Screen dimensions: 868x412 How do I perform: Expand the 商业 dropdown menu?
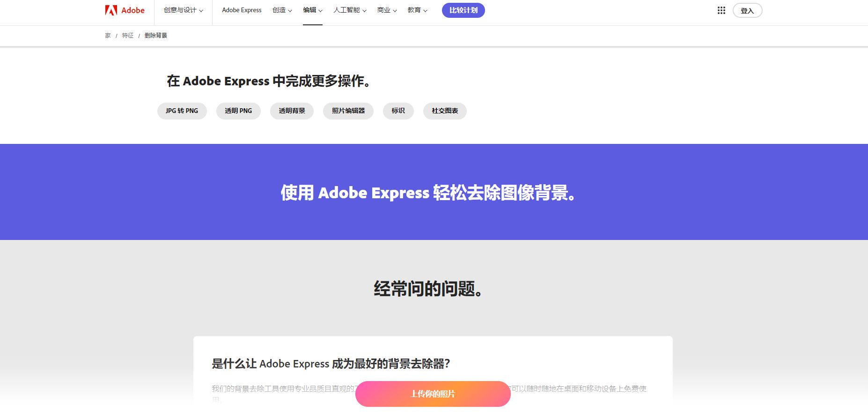(387, 10)
